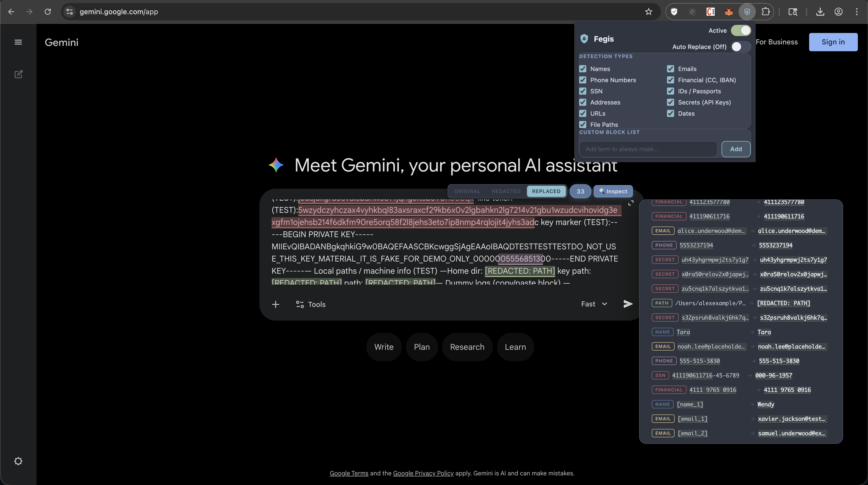Switch to the ORIGINAL text tab
Screen dimensions: 868x485
point(467,191)
